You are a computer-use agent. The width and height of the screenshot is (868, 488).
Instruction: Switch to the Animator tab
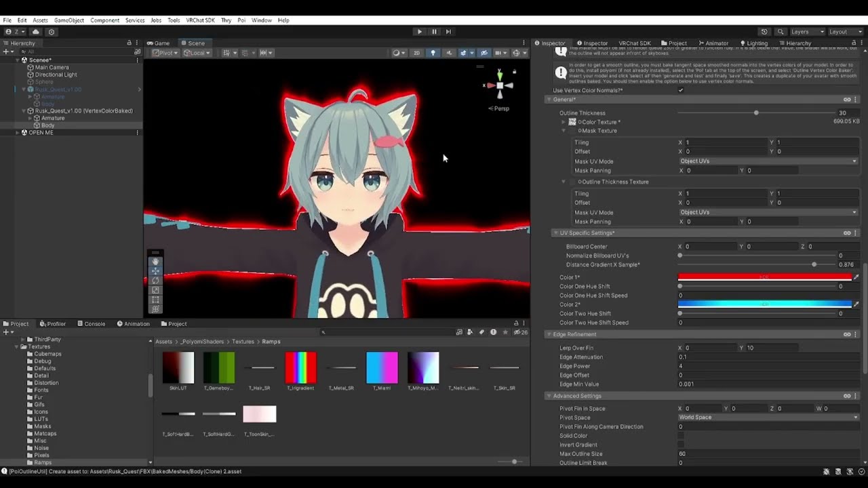click(713, 43)
